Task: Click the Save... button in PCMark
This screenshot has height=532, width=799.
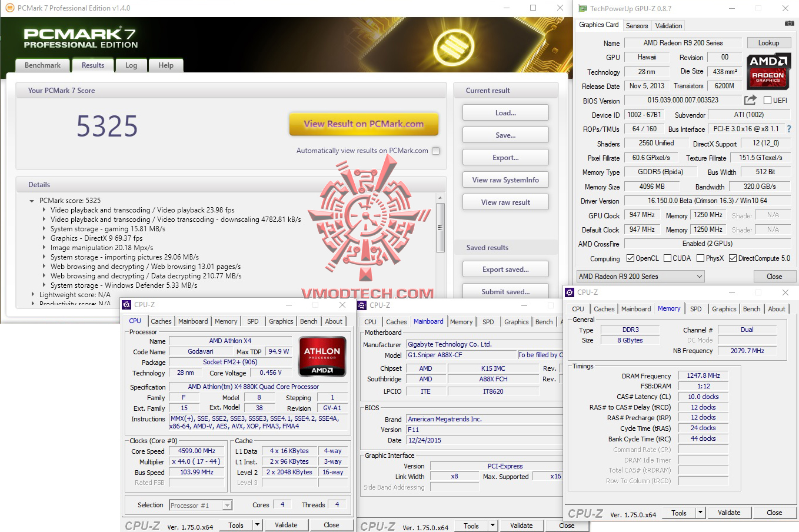Action: click(x=505, y=135)
